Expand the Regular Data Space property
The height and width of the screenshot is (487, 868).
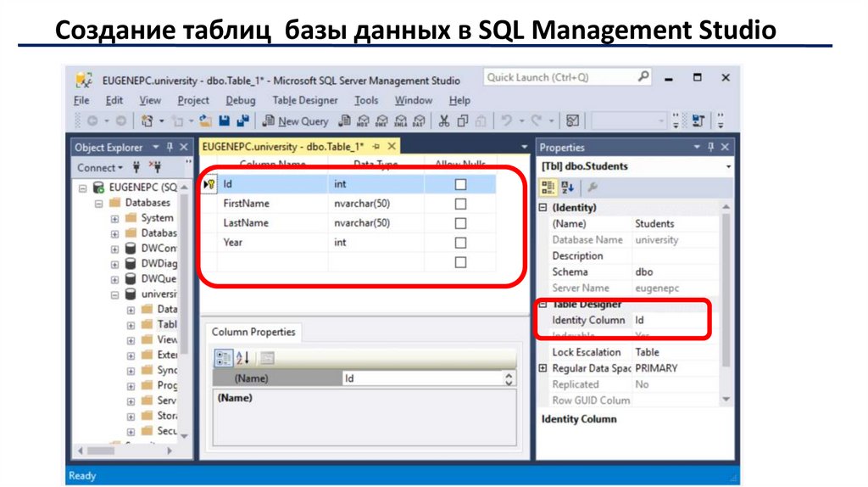click(543, 368)
